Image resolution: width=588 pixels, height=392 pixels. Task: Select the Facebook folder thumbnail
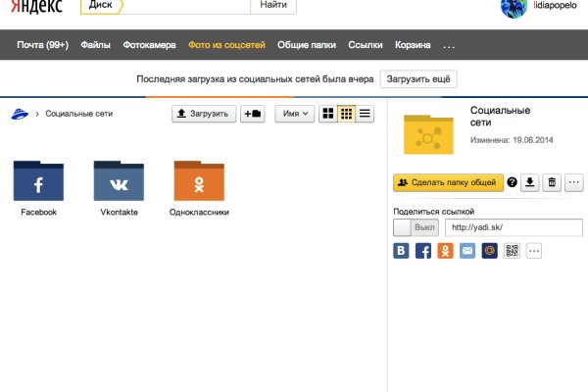39,181
